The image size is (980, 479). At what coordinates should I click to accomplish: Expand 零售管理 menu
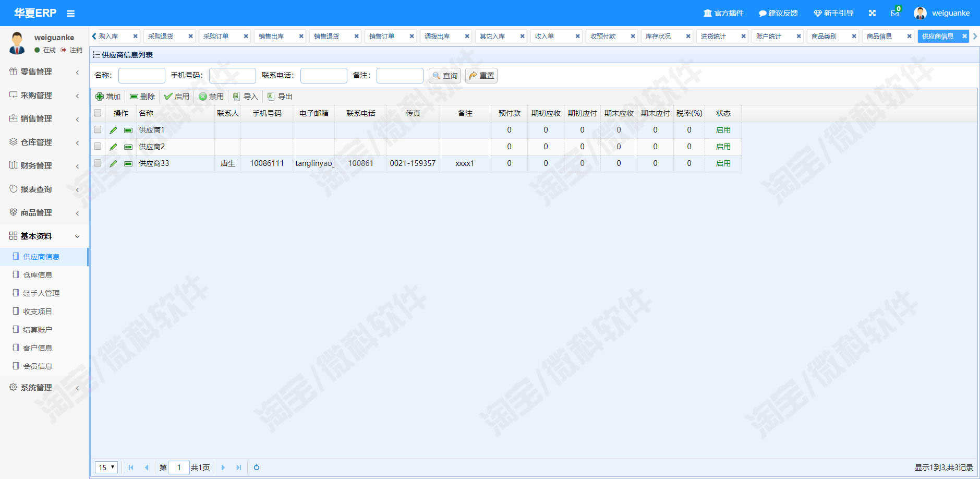point(44,71)
